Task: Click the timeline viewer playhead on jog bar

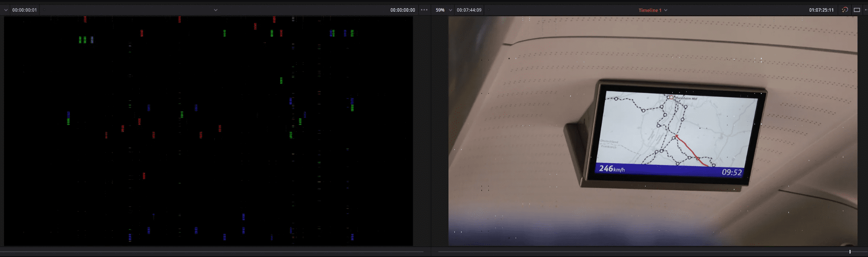Action: (850, 252)
